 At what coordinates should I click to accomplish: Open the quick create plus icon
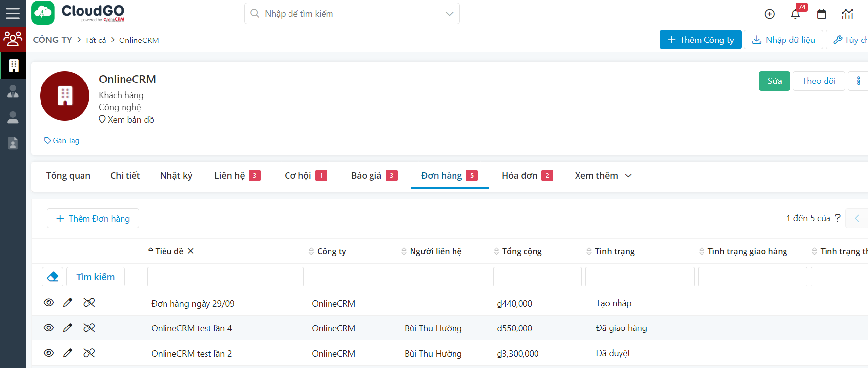[x=769, y=14]
